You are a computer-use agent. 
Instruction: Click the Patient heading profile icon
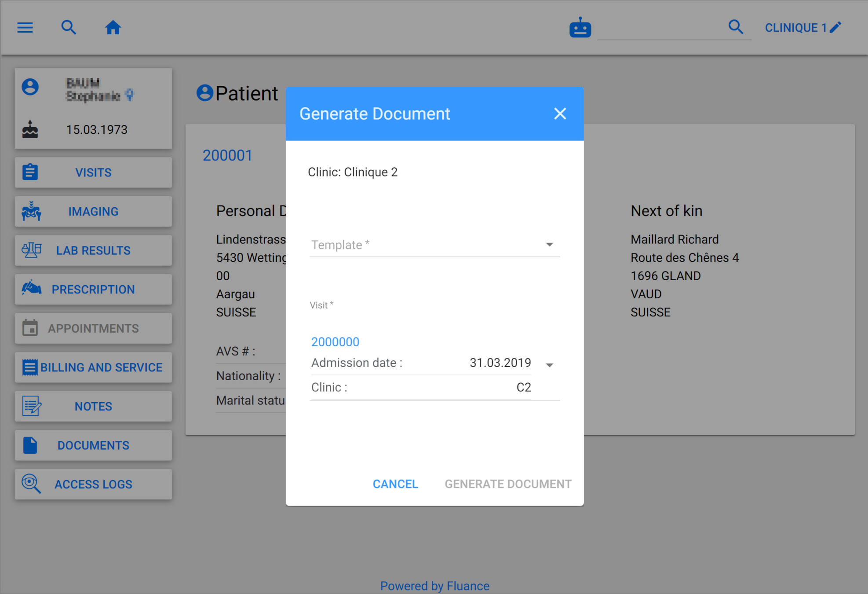pos(204,93)
